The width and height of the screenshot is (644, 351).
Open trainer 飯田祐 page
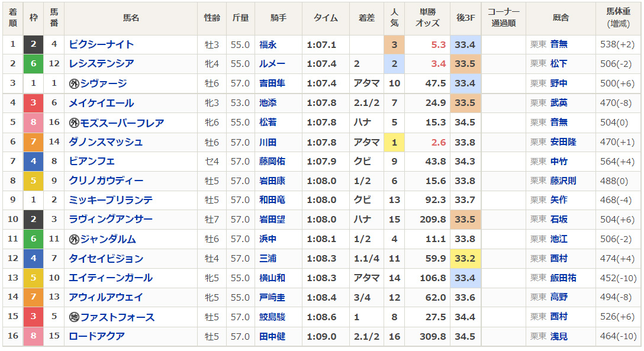[x=563, y=278]
